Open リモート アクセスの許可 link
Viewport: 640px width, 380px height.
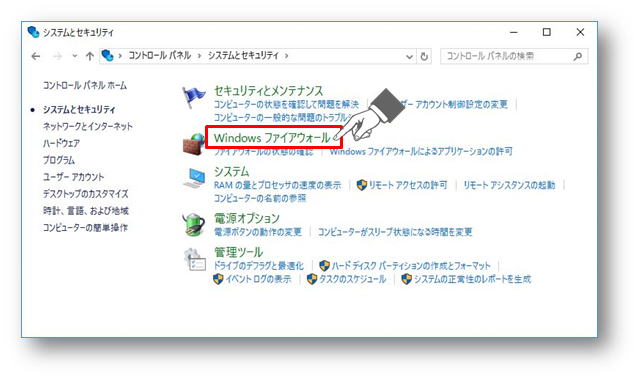coord(408,185)
